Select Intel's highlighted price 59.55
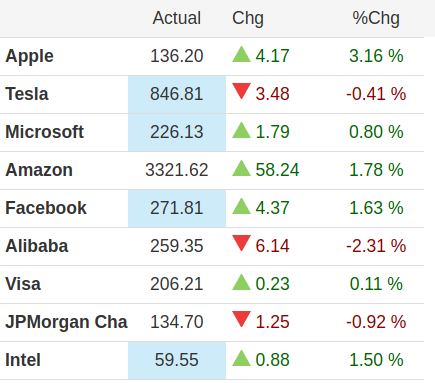Screen dimensions: 435x383 pos(177,360)
